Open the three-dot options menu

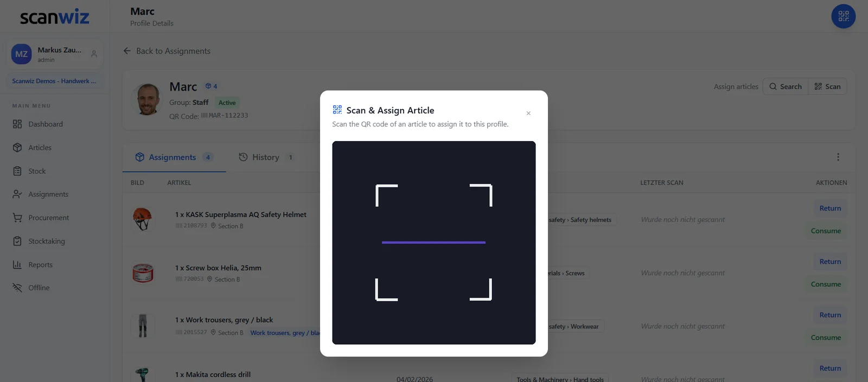pyautogui.click(x=838, y=157)
